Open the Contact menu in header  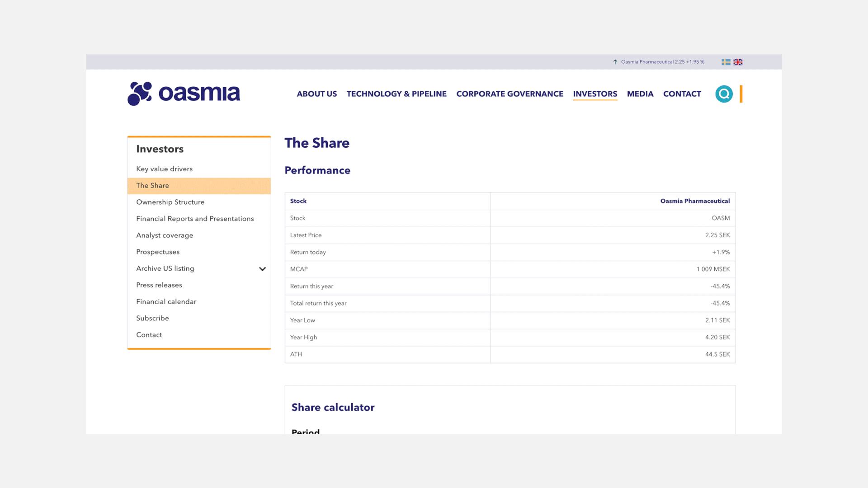pyautogui.click(x=682, y=94)
